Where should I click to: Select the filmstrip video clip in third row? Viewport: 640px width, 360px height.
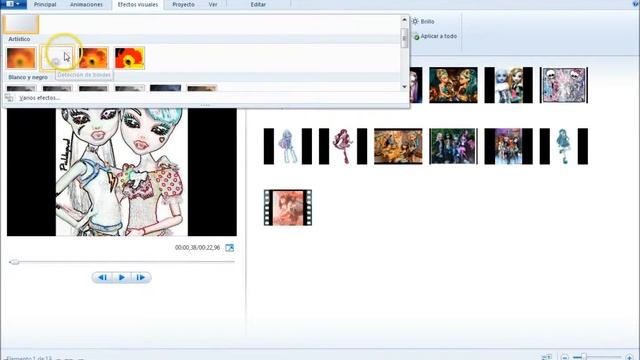click(288, 207)
